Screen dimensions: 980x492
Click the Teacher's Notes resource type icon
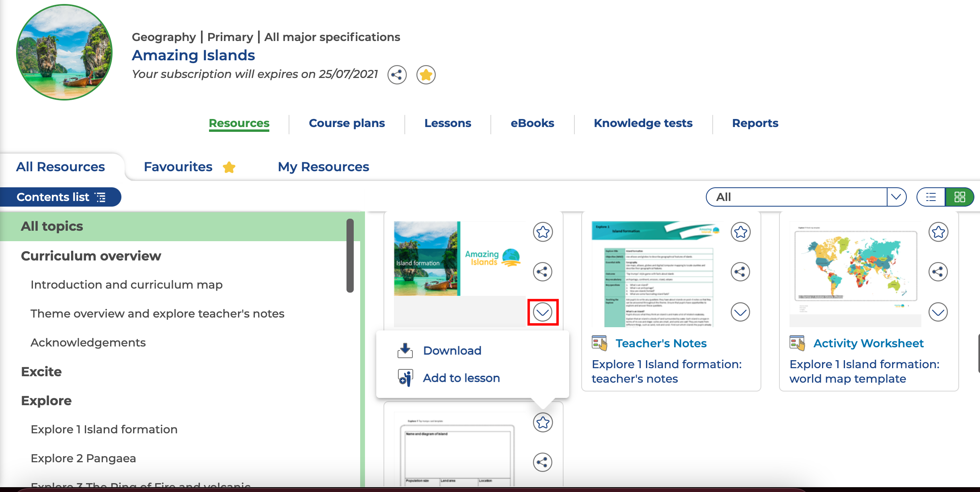(x=599, y=343)
